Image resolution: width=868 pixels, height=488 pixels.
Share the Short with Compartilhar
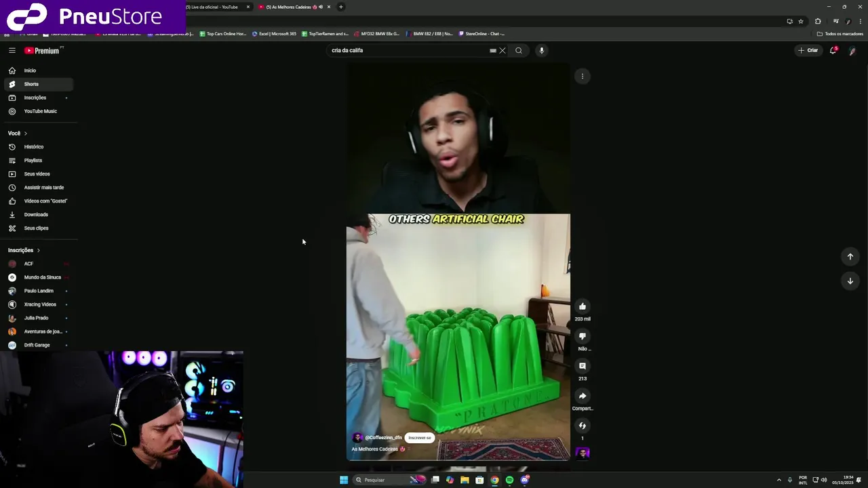click(x=583, y=396)
